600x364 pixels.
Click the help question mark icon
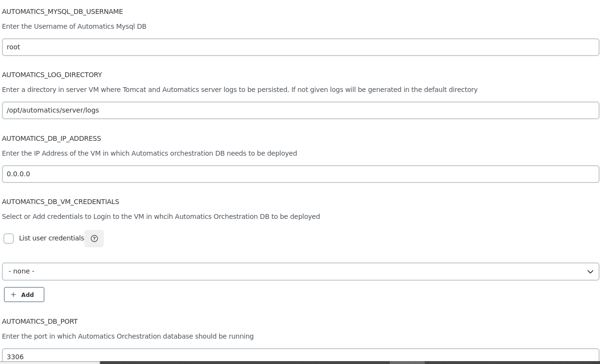tap(94, 239)
